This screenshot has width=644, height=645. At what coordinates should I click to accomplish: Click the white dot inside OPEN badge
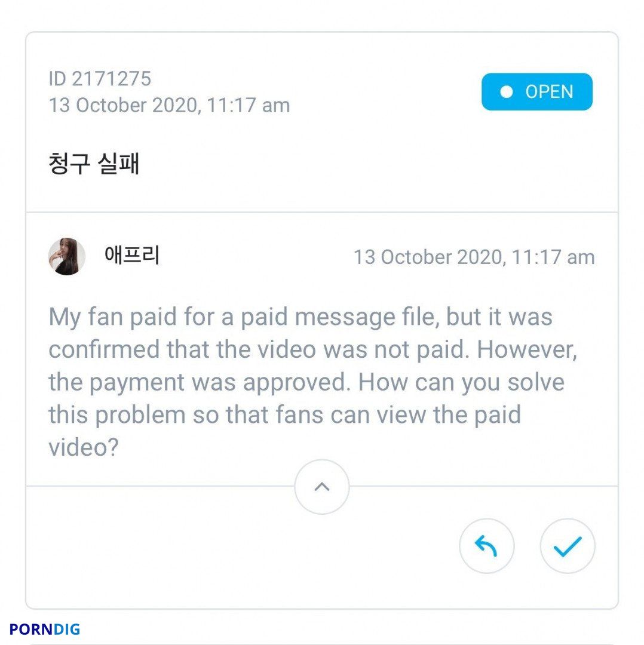[x=507, y=92]
